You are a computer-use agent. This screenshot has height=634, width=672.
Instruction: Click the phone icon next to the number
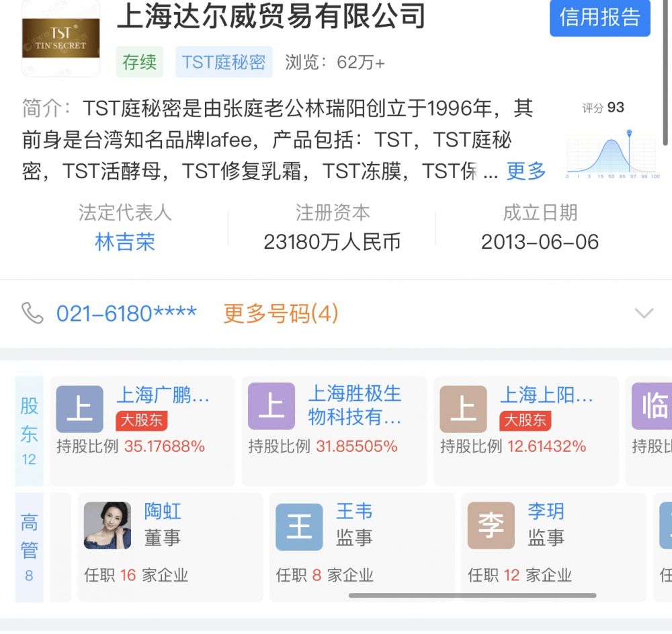point(31,313)
